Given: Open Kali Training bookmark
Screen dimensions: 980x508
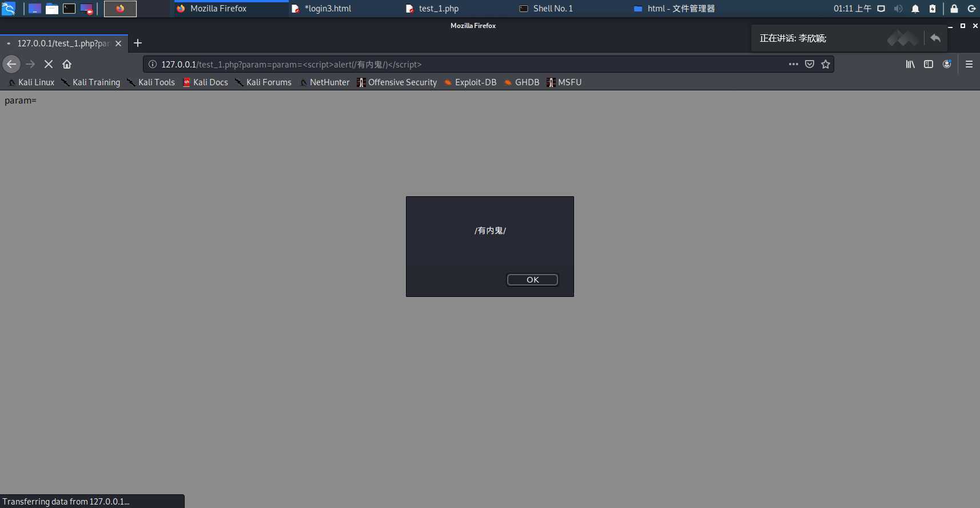Looking at the screenshot, I should tap(91, 82).
